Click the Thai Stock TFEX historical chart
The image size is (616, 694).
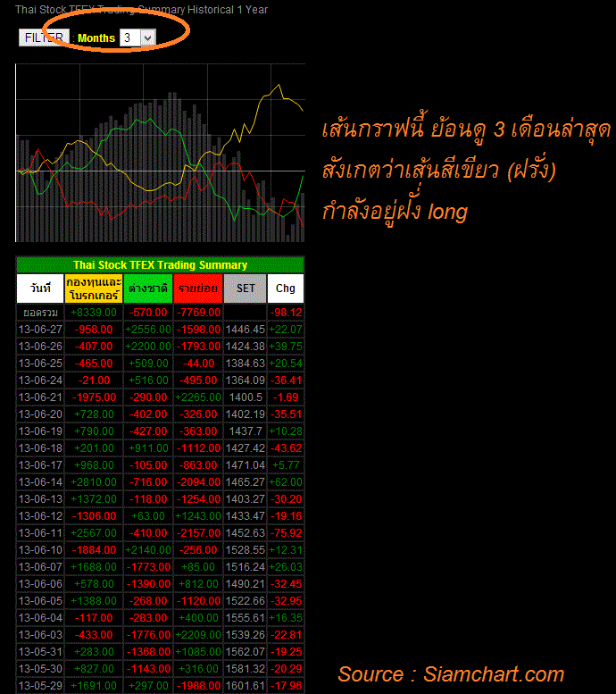[x=160, y=153]
